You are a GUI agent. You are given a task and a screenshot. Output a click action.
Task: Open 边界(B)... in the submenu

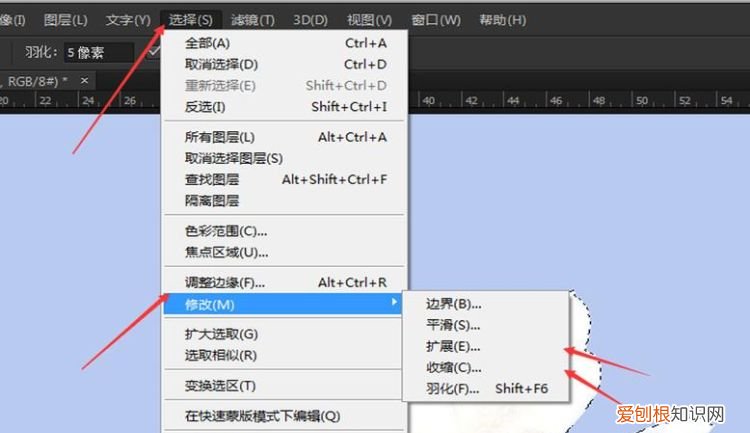(486, 304)
